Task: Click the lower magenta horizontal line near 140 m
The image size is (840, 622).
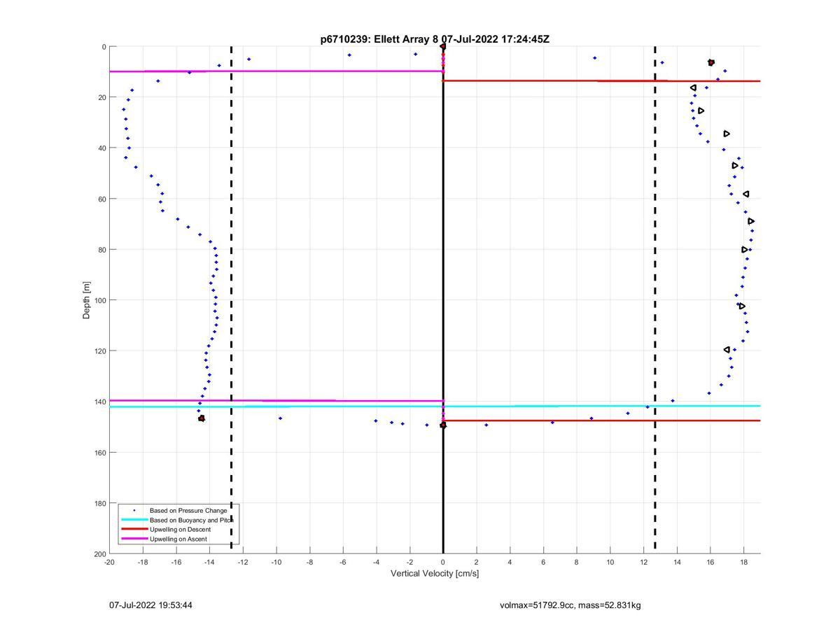Action: click(276, 401)
